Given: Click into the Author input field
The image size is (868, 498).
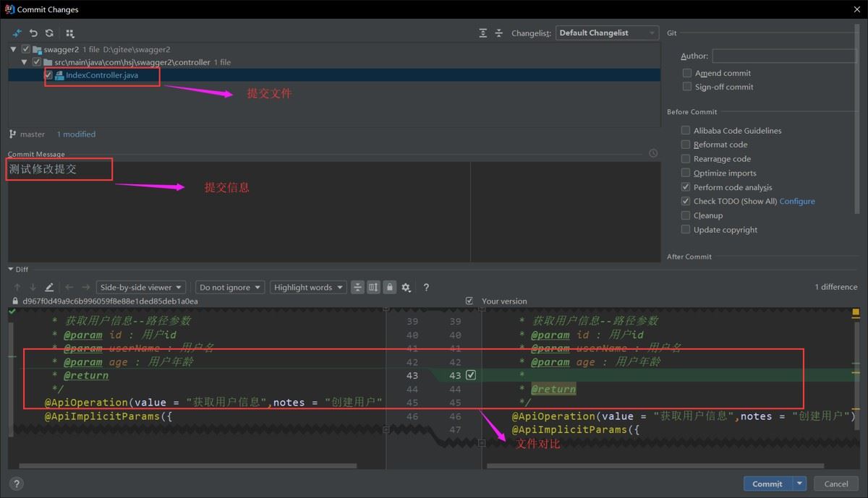Looking at the screenshot, I should (x=783, y=56).
